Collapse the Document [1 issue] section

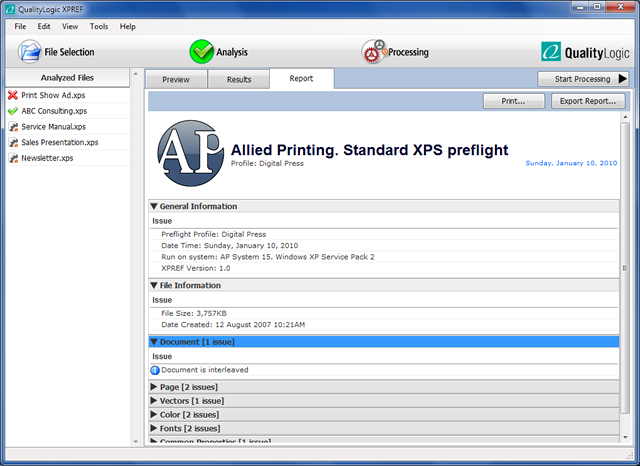pyautogui.click(x=154, y=342)
